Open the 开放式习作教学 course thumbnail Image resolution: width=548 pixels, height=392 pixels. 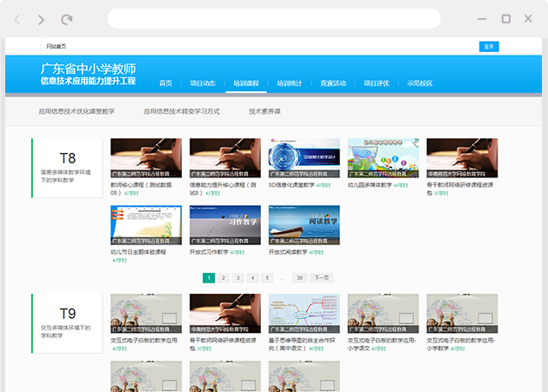(224, 224)
